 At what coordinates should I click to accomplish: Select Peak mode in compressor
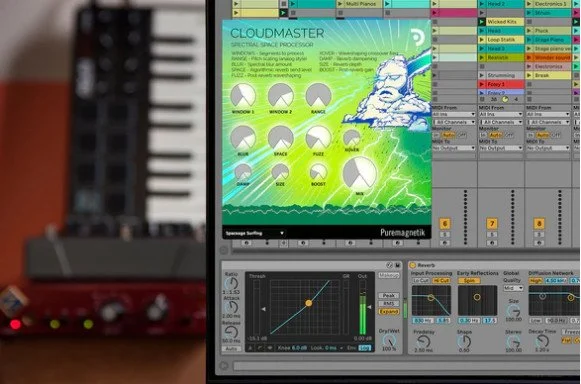tap(389, 295)
